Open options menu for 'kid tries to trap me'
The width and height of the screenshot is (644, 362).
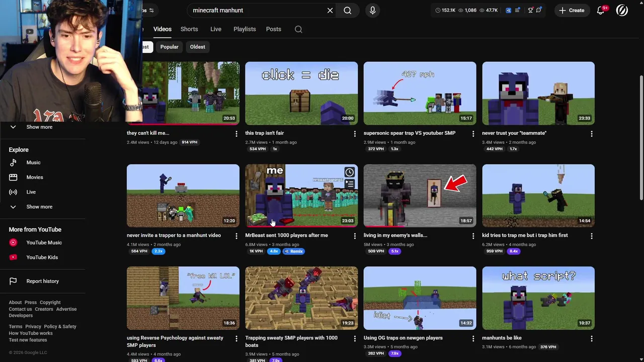coord(592,236)
